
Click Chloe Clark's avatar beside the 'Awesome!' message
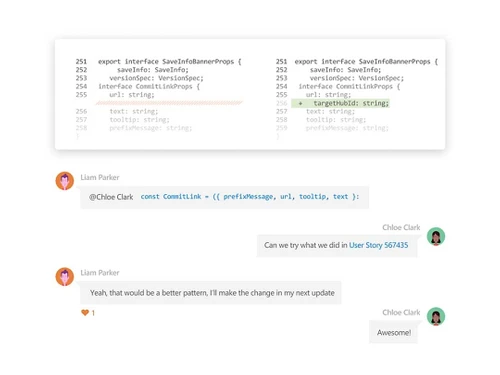coord(436,316)
